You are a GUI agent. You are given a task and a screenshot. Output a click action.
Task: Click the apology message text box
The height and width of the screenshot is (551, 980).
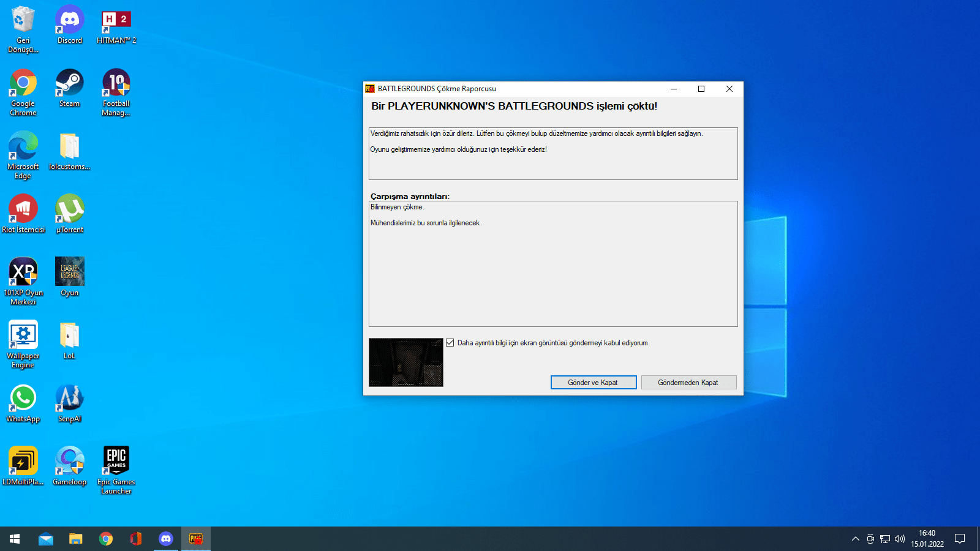pyautogui.click(x=553, y=154)
